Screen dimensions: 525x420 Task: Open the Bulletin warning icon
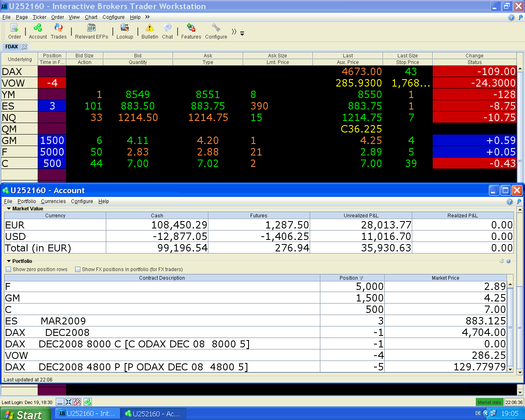click(150, 31)
